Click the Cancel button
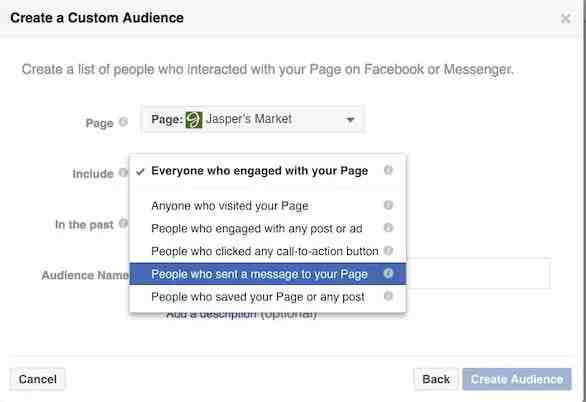The width and height of the screenshot is (586, 402). click(37, 379)
